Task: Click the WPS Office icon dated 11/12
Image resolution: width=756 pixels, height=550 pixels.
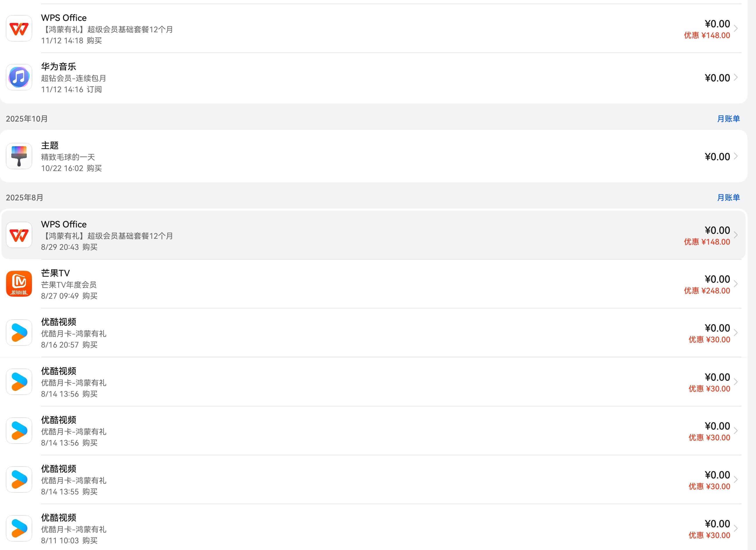Action: [19, 29]
